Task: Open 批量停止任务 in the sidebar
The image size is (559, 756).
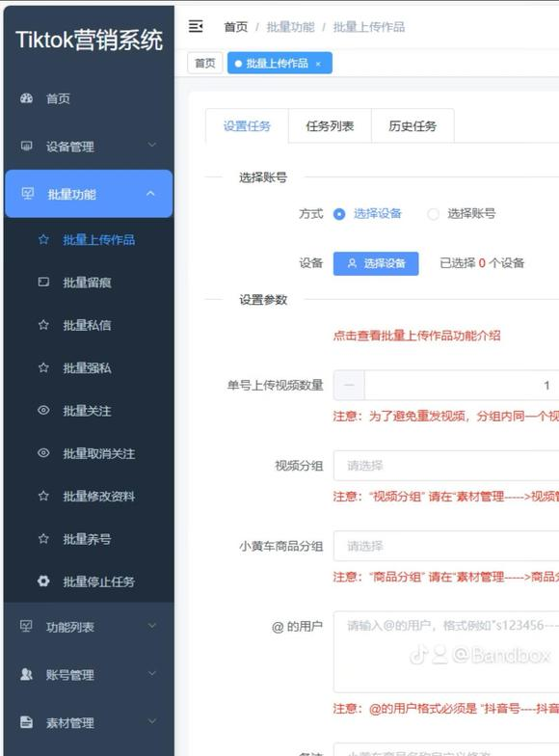Action: tap(89, 581)
